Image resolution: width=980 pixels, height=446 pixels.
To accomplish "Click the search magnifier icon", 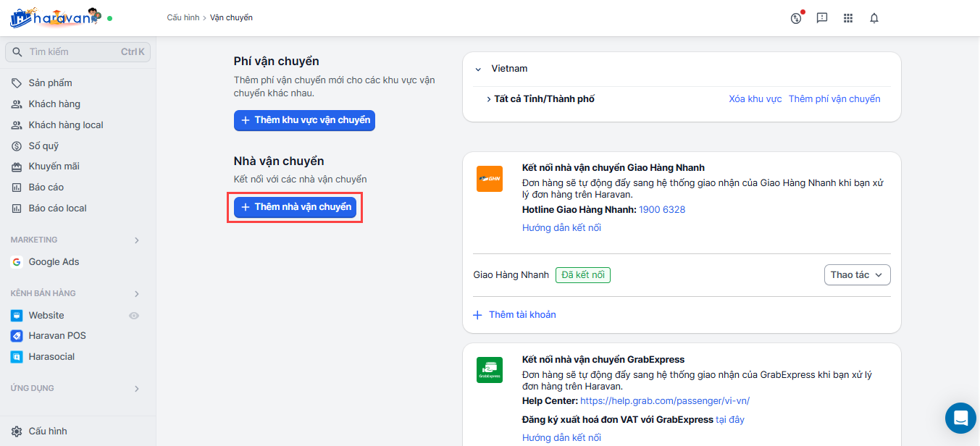I will [17, 52].
